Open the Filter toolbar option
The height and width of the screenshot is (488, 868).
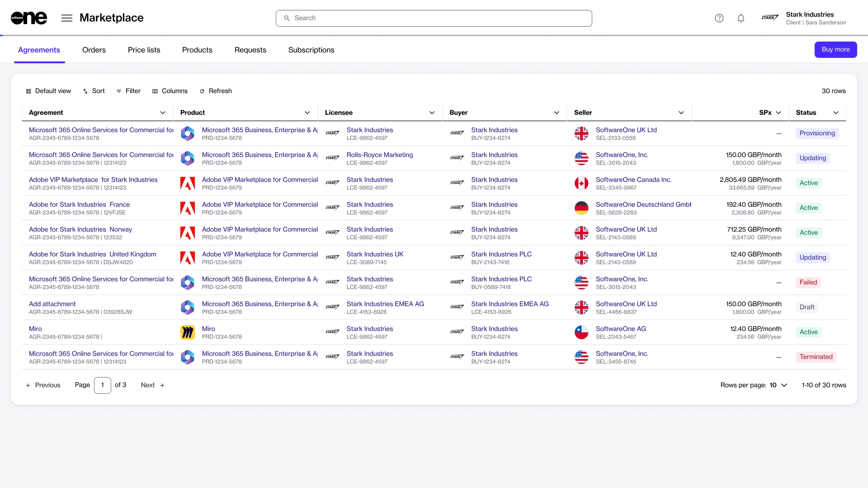coord(128,91)
